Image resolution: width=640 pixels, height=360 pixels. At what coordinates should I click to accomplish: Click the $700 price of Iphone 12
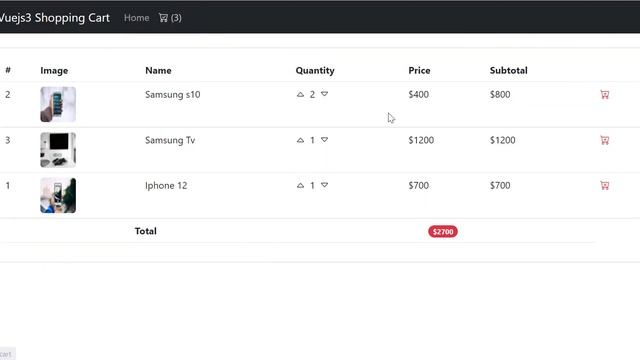click(x=418, y=186)
